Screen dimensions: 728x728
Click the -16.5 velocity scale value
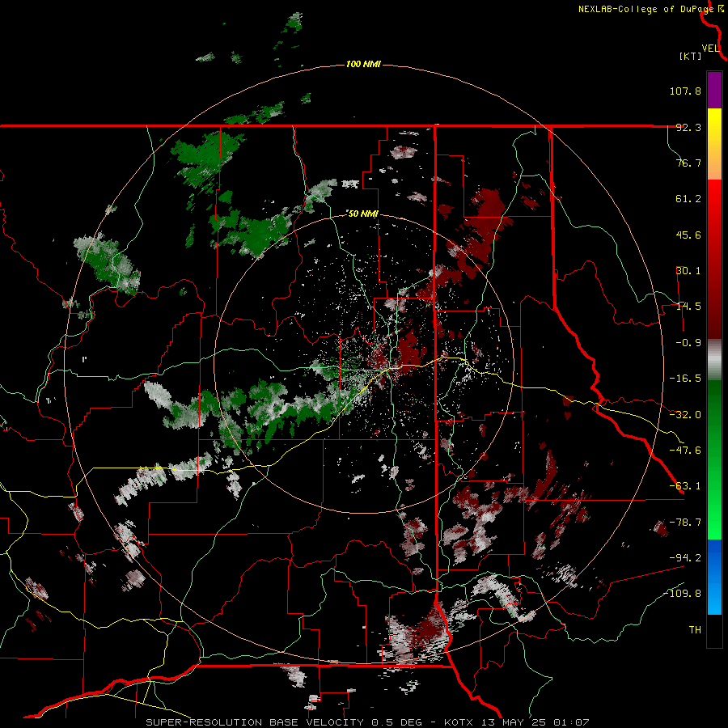(x=685, y=379)
